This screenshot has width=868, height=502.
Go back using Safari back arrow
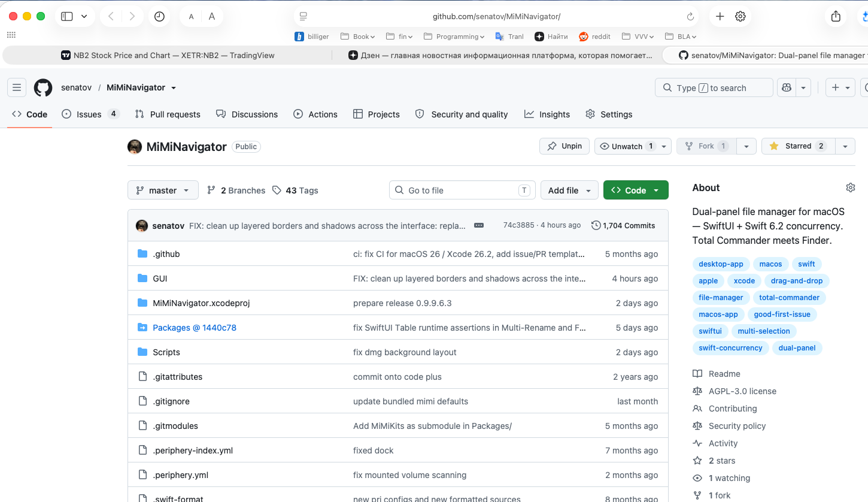pos(111,16)
